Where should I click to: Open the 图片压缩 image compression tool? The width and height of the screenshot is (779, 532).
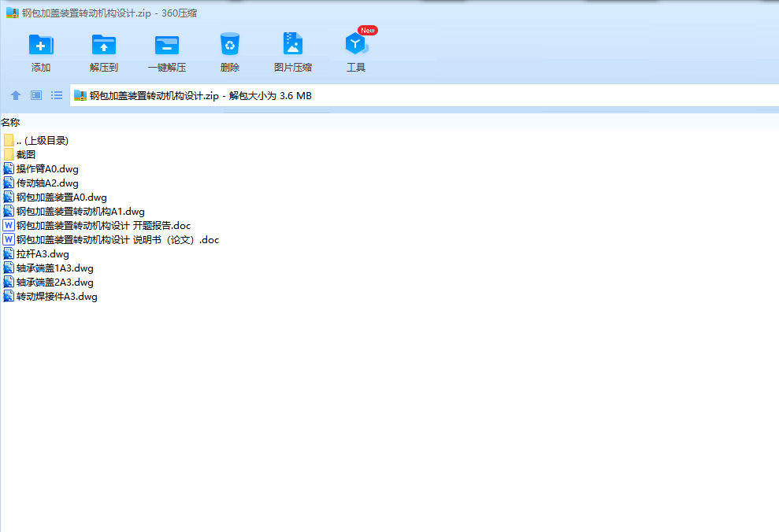click(293, 43)
